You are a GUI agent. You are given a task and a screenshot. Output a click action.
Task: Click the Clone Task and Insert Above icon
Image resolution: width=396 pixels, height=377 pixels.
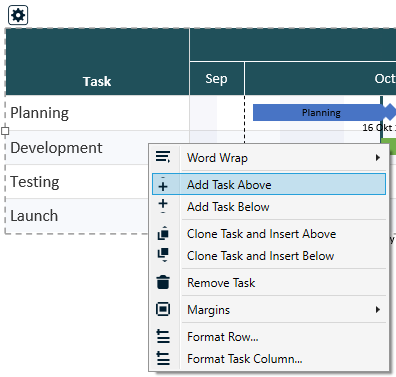coord(163,233)
